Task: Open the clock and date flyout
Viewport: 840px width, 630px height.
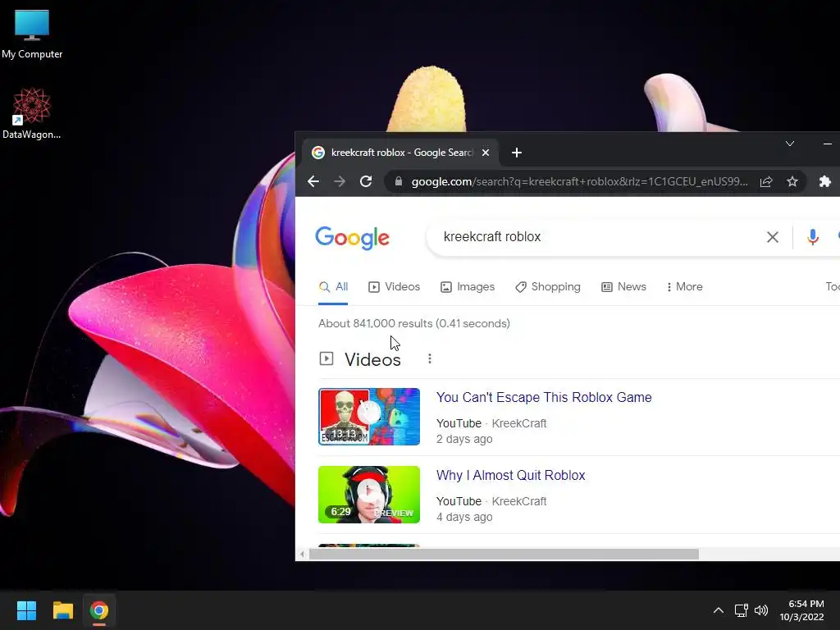Action: pyautogui.click(x=802, y=610)
